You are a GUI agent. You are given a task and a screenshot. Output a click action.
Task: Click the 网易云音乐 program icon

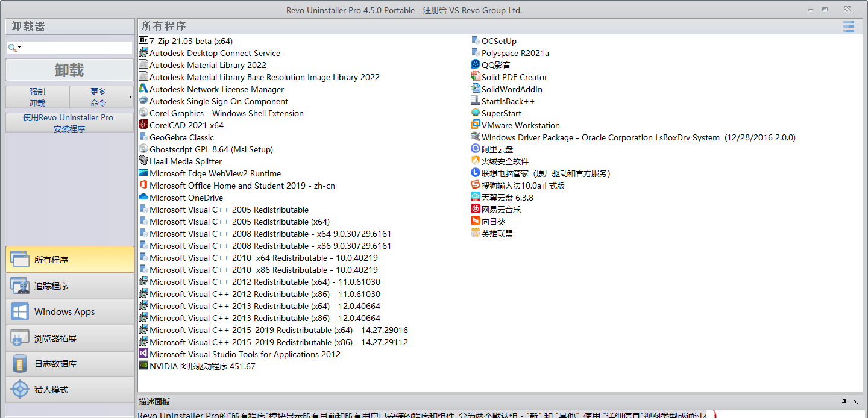tap(476, 210)
